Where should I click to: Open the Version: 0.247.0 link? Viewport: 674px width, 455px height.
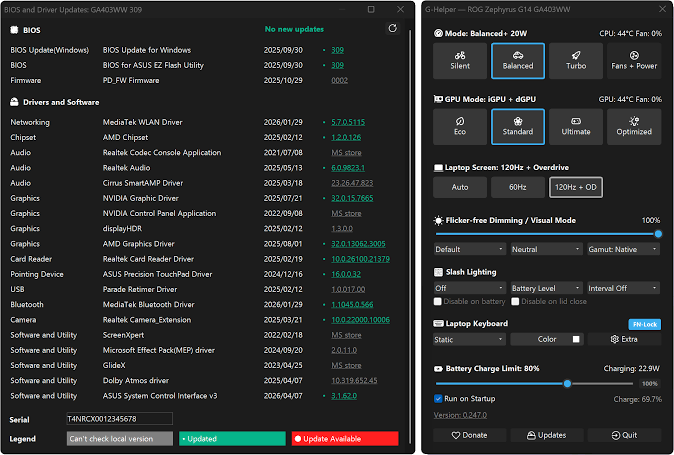point(460,415)
